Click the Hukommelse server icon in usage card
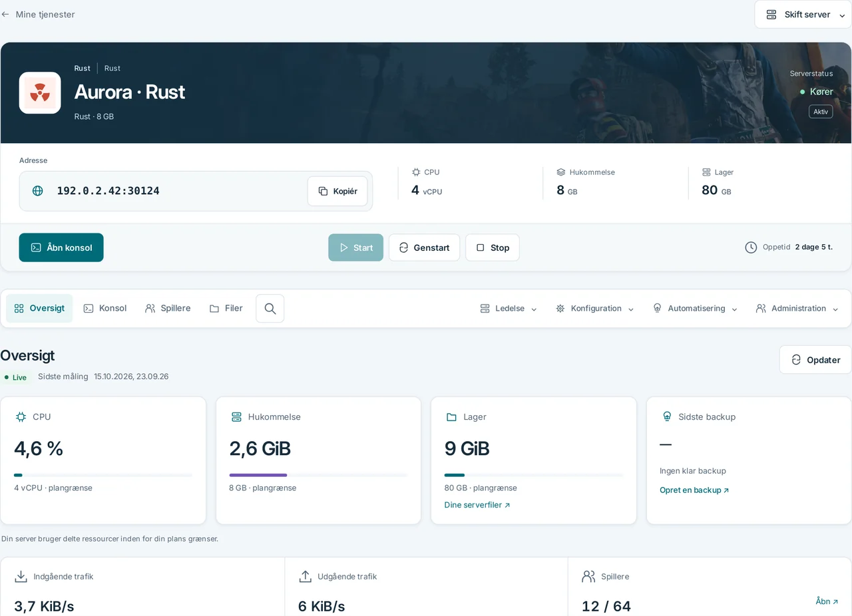This screenshot has height=616, width=852. click(x=236, y=417)
